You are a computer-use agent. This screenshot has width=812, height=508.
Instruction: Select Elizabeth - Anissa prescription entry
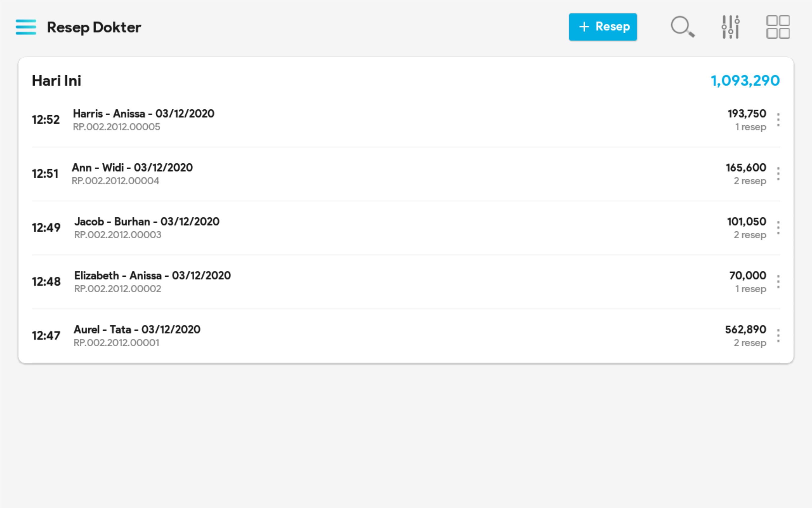coord(153,276)
